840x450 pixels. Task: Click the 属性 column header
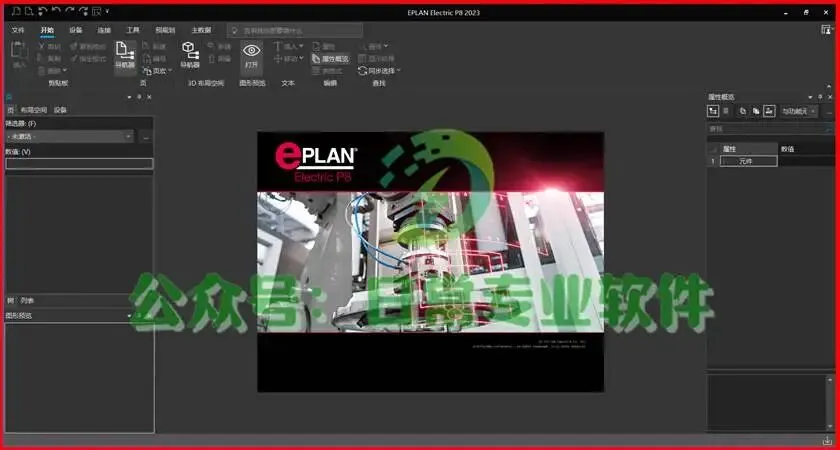click(748, 149)
